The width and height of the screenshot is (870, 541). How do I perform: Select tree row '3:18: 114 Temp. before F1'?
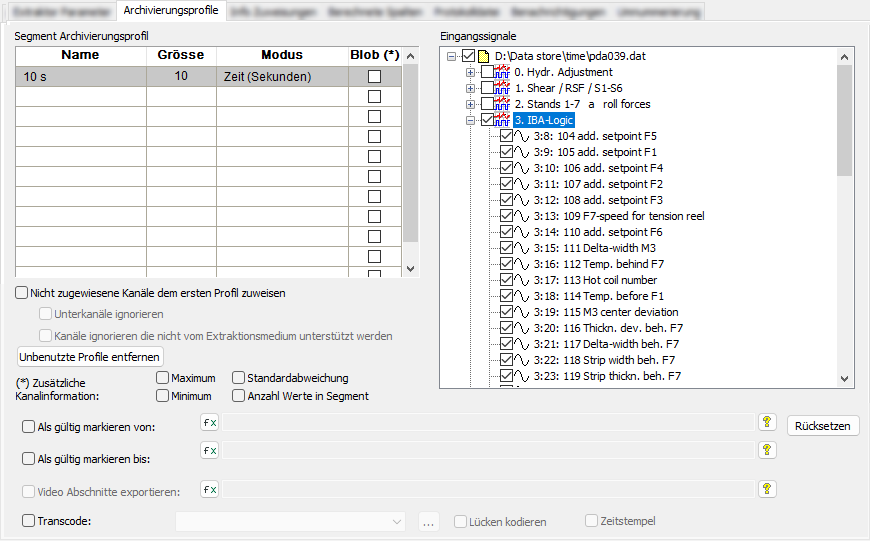tap(599, 296)
